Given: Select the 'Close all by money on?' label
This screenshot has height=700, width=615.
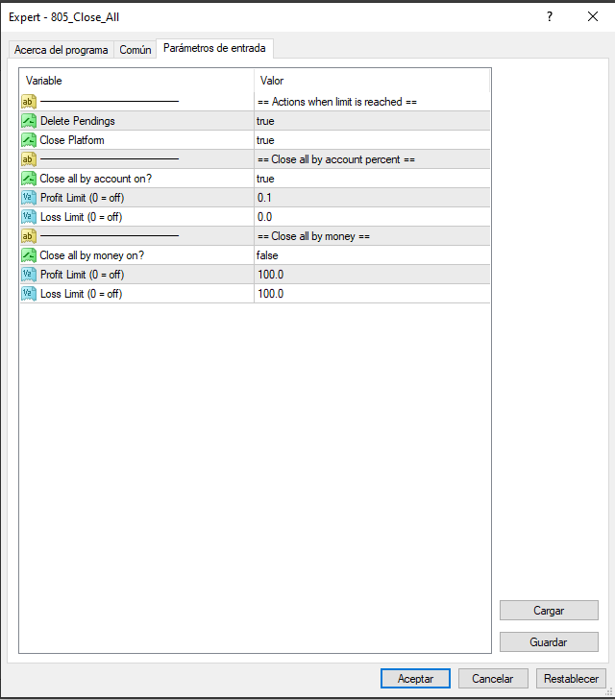Looking at the screenshot, I should coord(92,255).
